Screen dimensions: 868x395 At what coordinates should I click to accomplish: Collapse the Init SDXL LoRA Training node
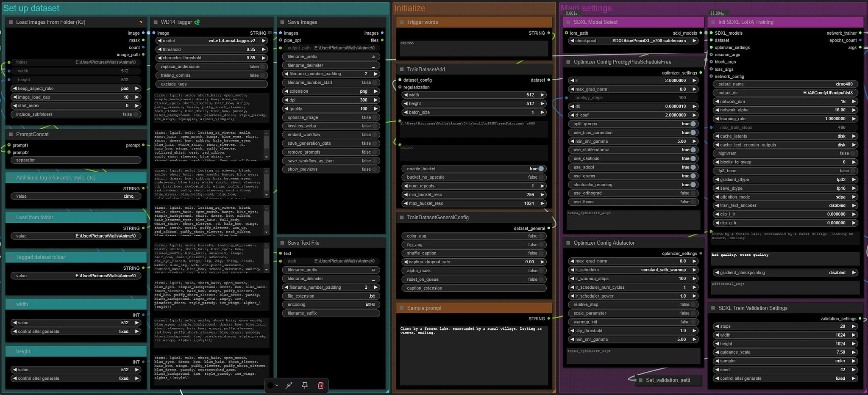click(x=713, y=22)
